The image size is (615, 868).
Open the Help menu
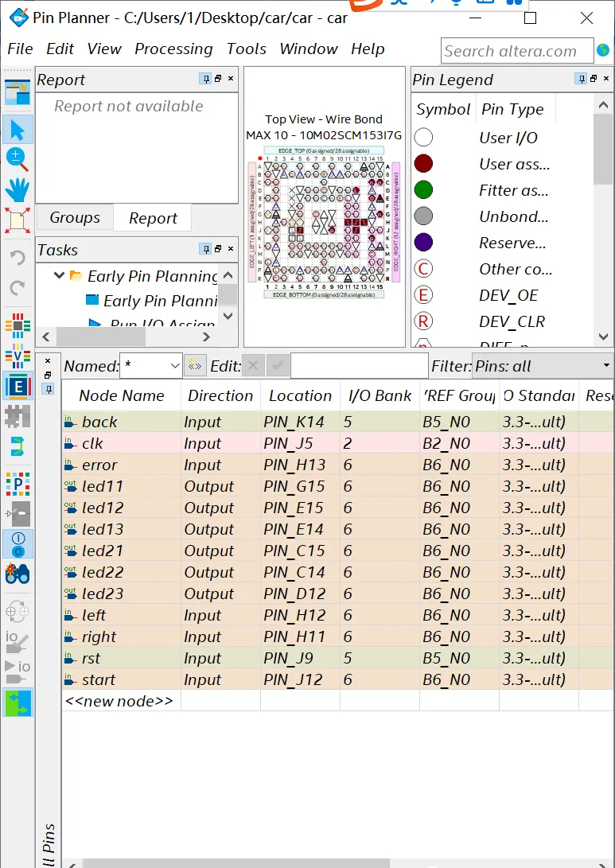368,49
